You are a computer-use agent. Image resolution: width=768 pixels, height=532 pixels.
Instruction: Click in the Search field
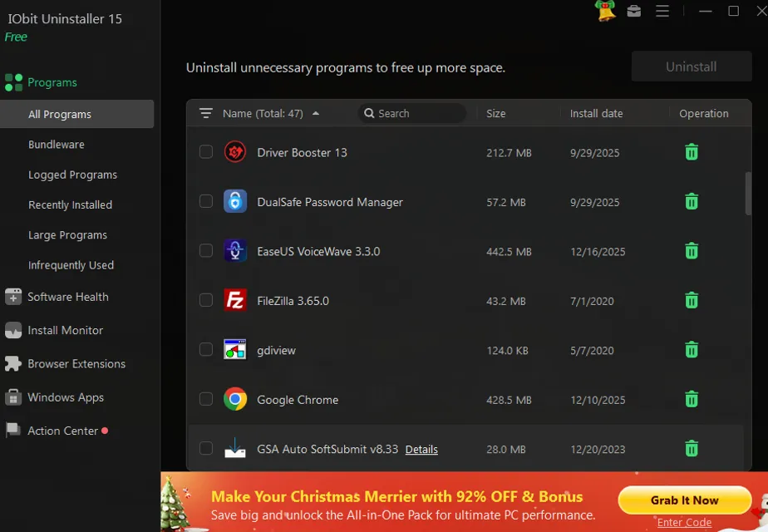(412, 113)
